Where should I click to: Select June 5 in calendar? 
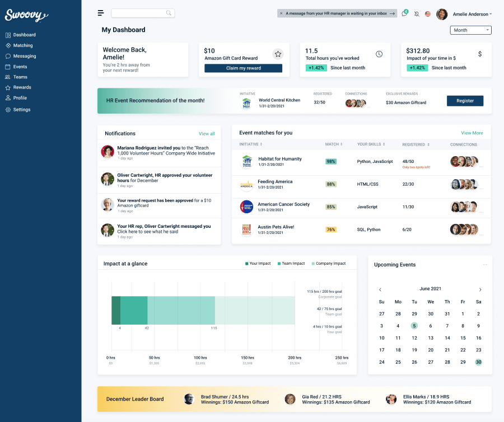(414, 326)
